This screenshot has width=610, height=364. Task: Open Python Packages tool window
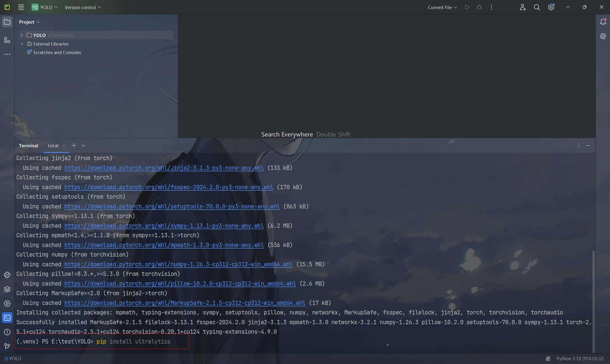pos(7,289)
